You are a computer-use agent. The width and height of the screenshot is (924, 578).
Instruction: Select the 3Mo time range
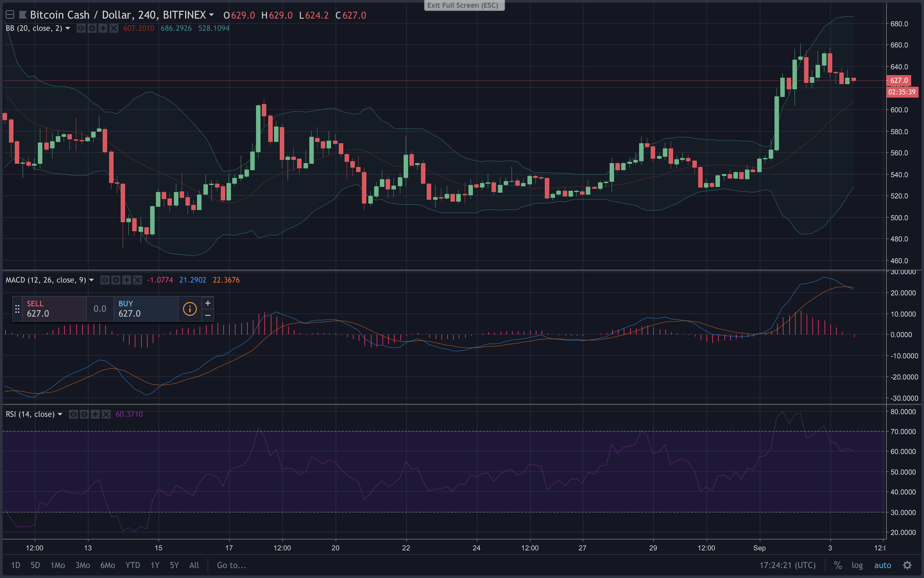82,565
